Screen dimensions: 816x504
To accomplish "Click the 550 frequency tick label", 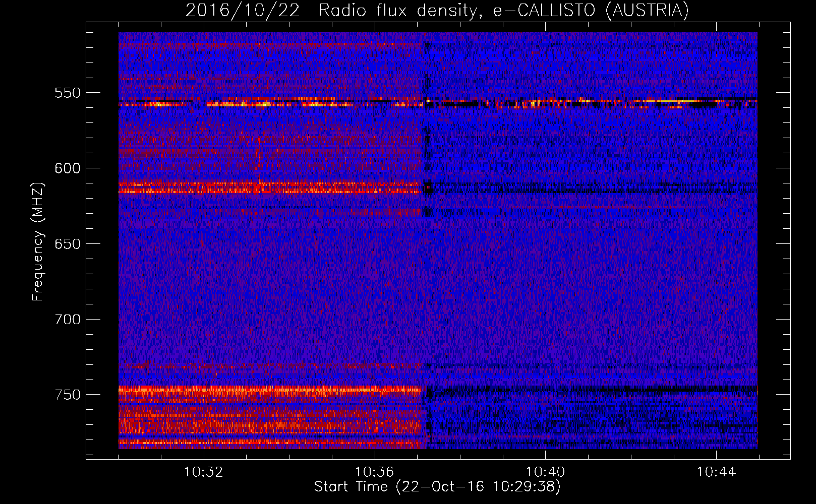I will pyautogui.click(x=68, y=93).
